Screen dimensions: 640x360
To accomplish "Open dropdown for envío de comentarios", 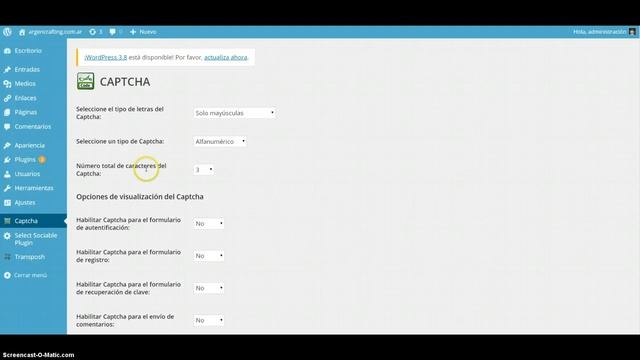I will coord(209,320).
